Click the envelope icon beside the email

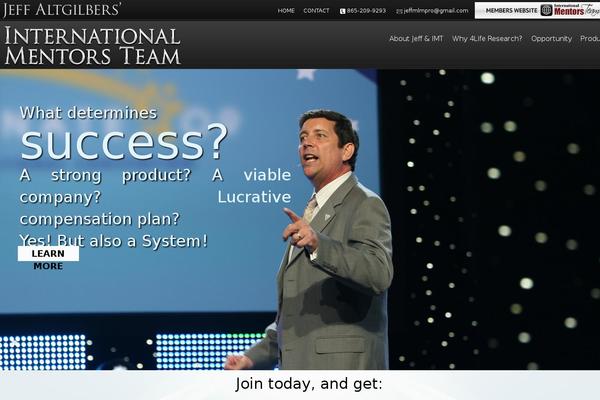coord(399,11)
